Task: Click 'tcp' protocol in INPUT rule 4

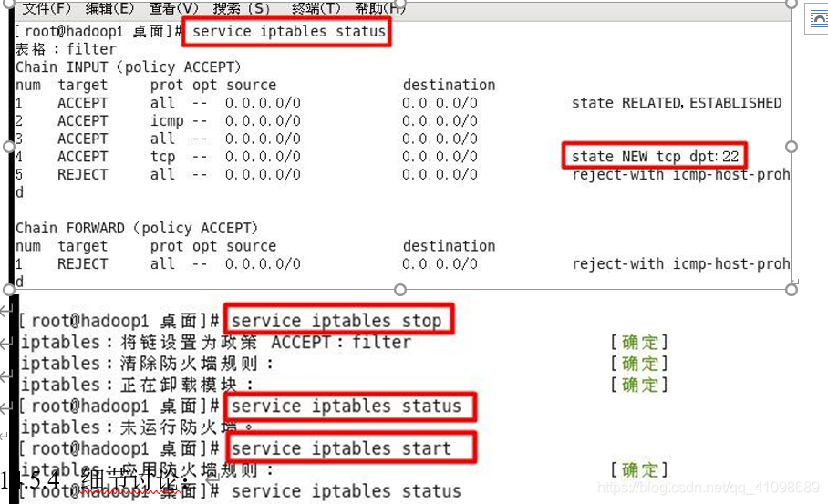Action: (x=162, y=157)
